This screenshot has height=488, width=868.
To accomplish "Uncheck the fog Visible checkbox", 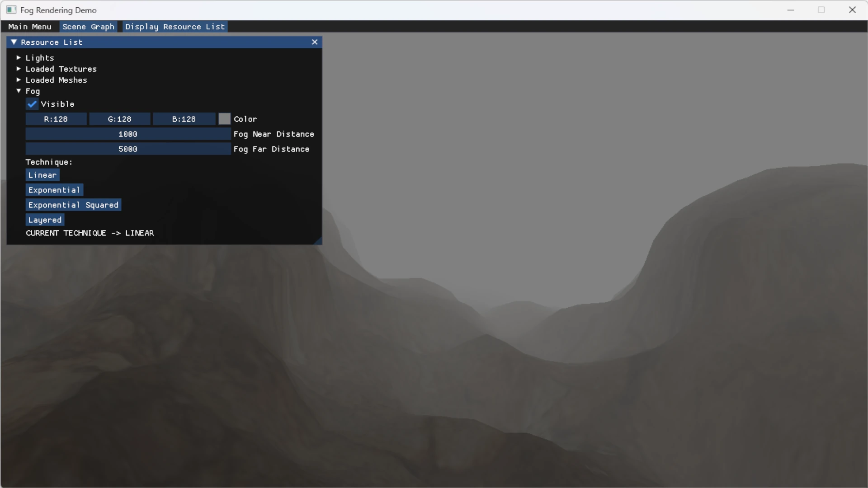I will (x=32, y=104).
